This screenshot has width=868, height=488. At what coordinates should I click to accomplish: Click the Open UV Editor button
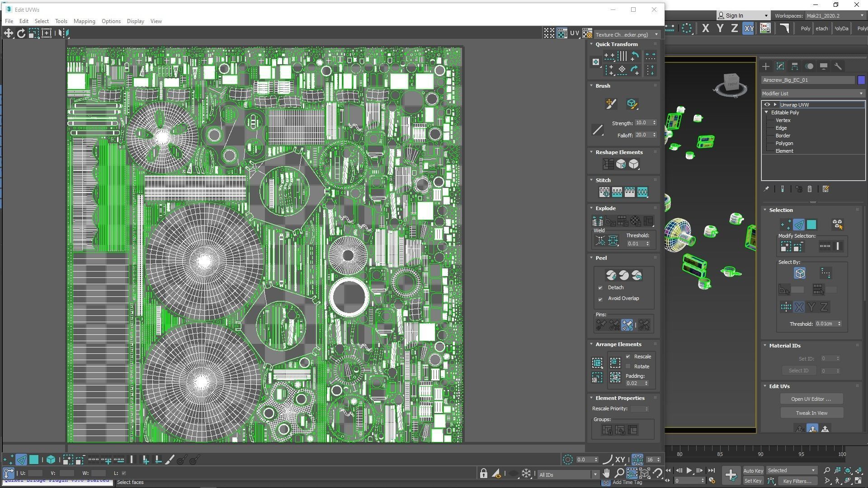pyautogui.click(x=811, y=399)
